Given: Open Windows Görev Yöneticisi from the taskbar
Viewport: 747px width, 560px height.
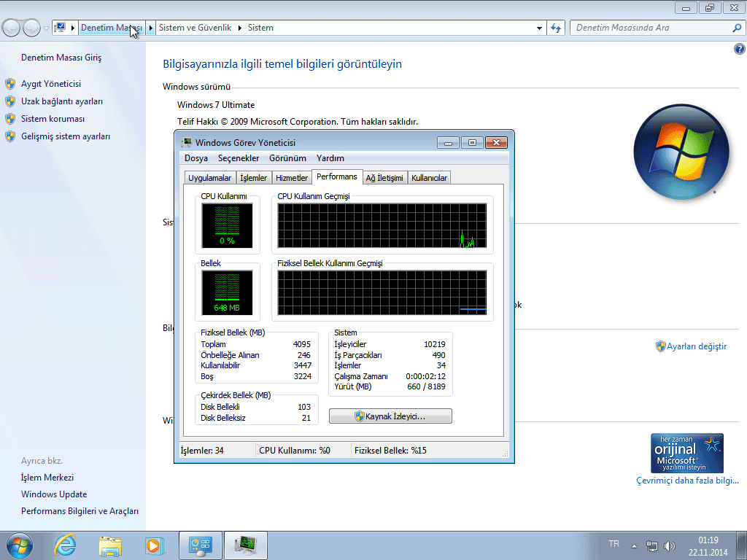Looking at the screenshot, I should point(245,545).
